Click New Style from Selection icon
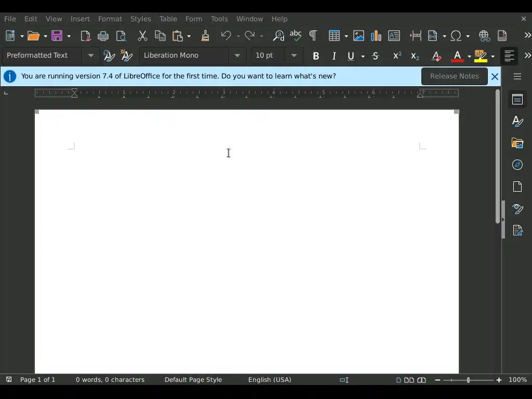 [127, 55]
